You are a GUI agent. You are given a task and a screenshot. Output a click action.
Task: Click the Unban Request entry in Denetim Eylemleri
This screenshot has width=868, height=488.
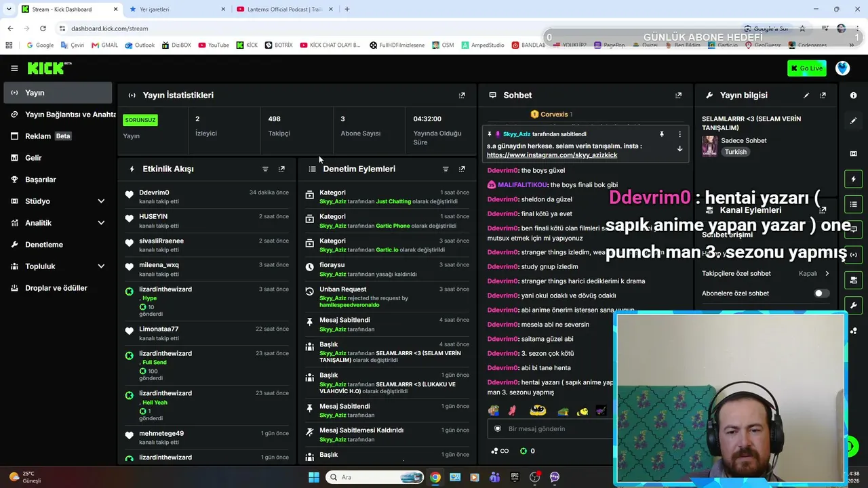point(387,297)
